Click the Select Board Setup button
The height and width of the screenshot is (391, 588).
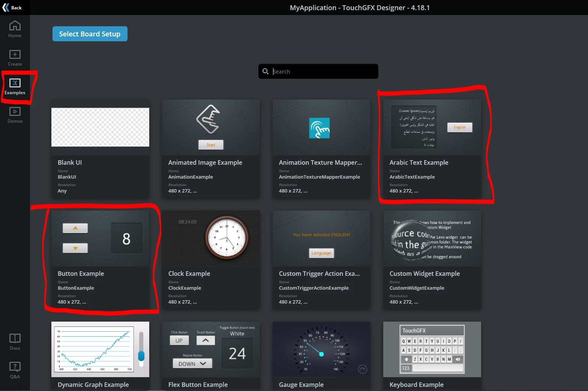point(90,34)
